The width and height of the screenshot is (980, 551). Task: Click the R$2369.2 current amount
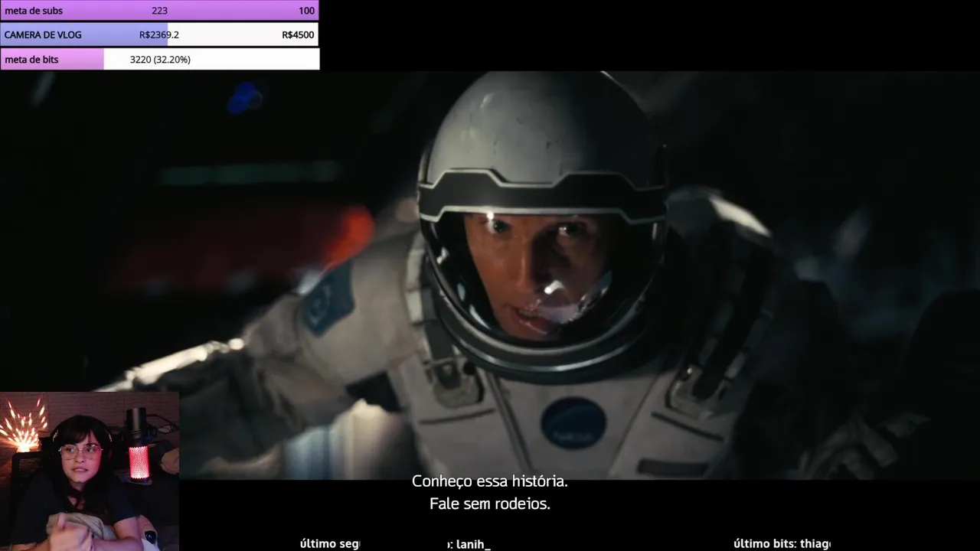159,34
